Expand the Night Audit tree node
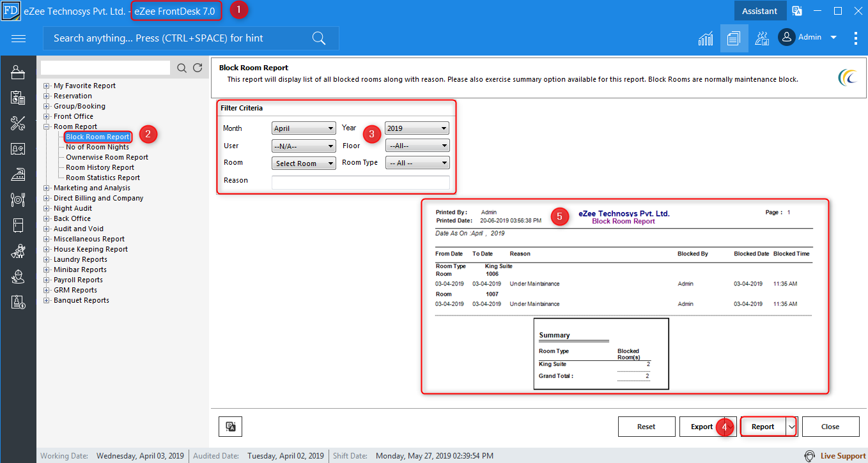 coord(47,208)
